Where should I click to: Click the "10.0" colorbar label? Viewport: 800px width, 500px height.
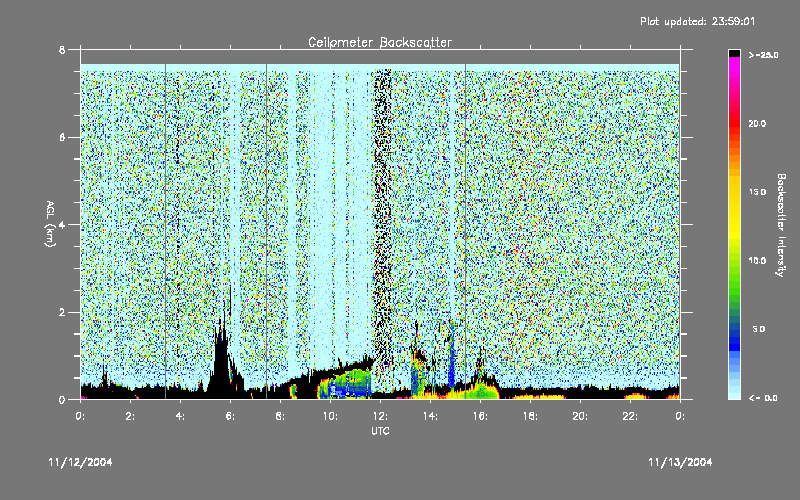(x=757, y=260)
